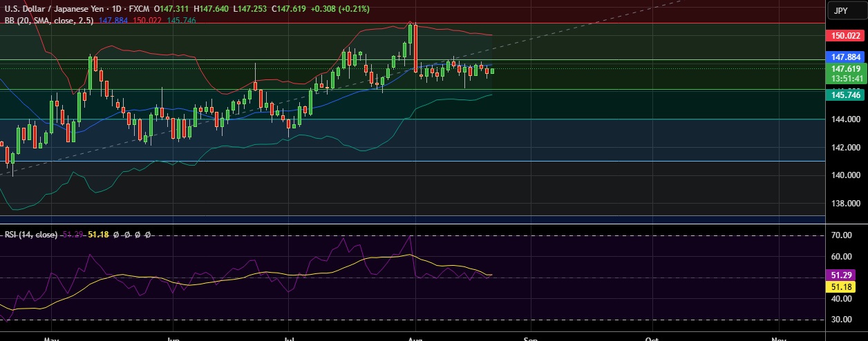Click the red 150.022 value in BB legend
Viewport: 868px width, 341px height.
(x=147, y=21)
